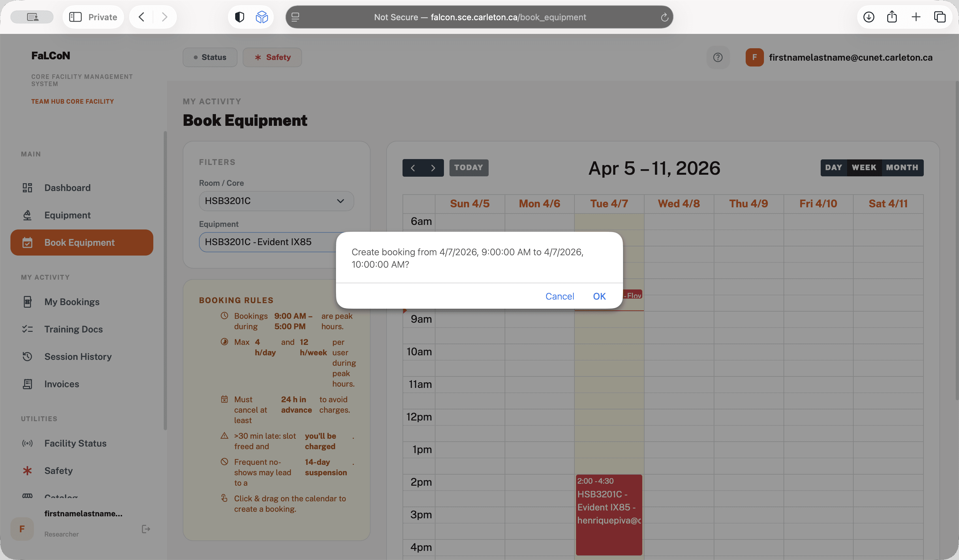The width and height of the screenshot is (959, 560).
Task: Cancel the create booking dialog
Action: pos(559,296)
